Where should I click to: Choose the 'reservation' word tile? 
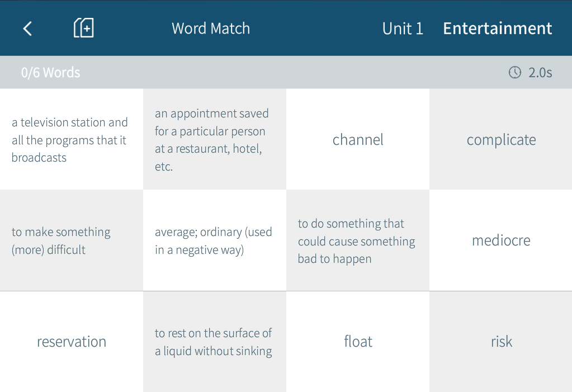[72, 342]
